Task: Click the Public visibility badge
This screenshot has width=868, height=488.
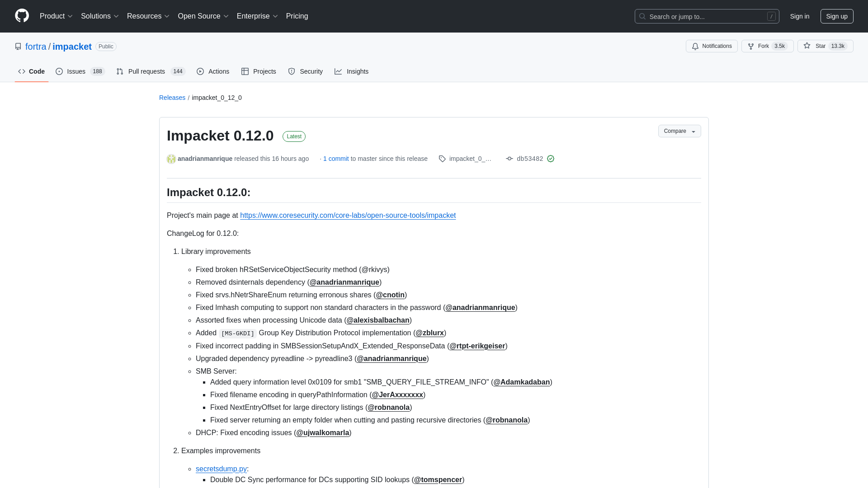Action: pyautogui.click(x=106, y=47)
